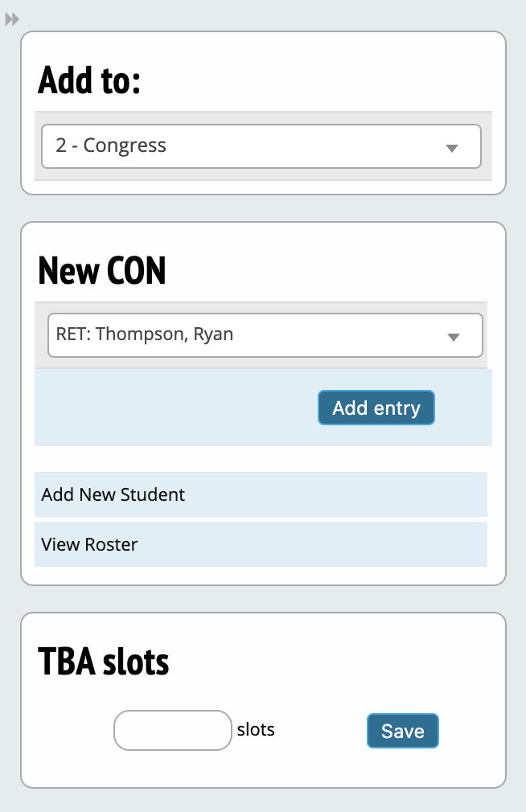The image size is (526, 812).
Task: Click the arrow on the Congress dropdown
Action: [452, 148]
